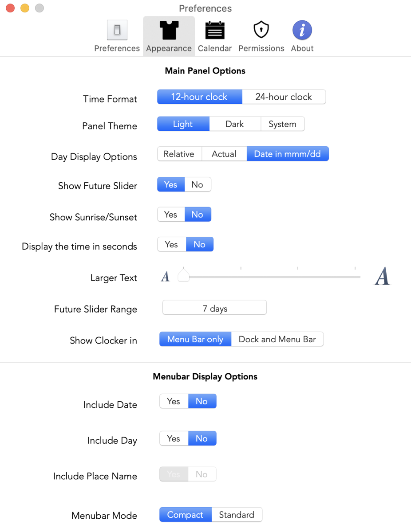Open the Calendar icon tab

point(215,31)
